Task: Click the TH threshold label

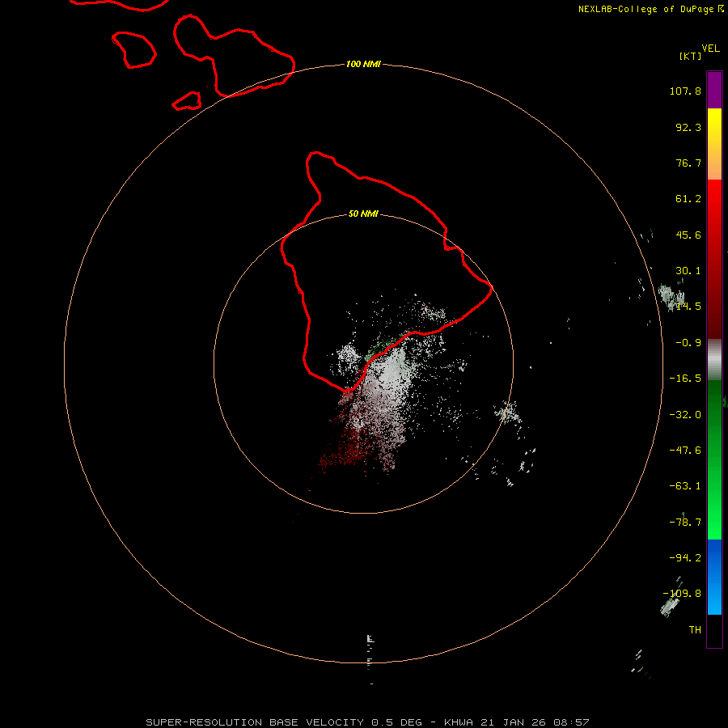Action: (695, 630)
